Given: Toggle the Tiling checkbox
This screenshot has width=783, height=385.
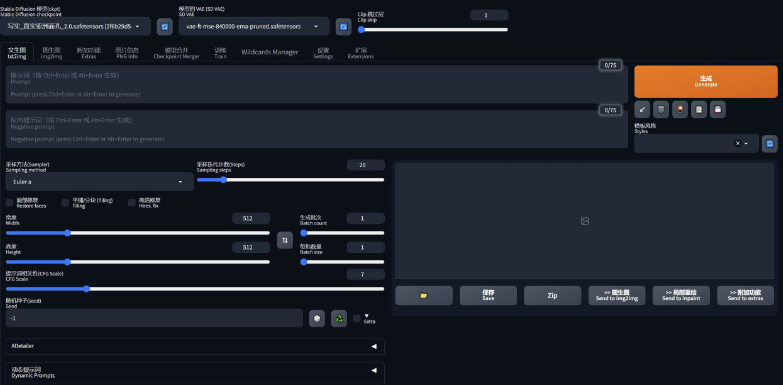Looking at the screenshot, I should point(65,202).
